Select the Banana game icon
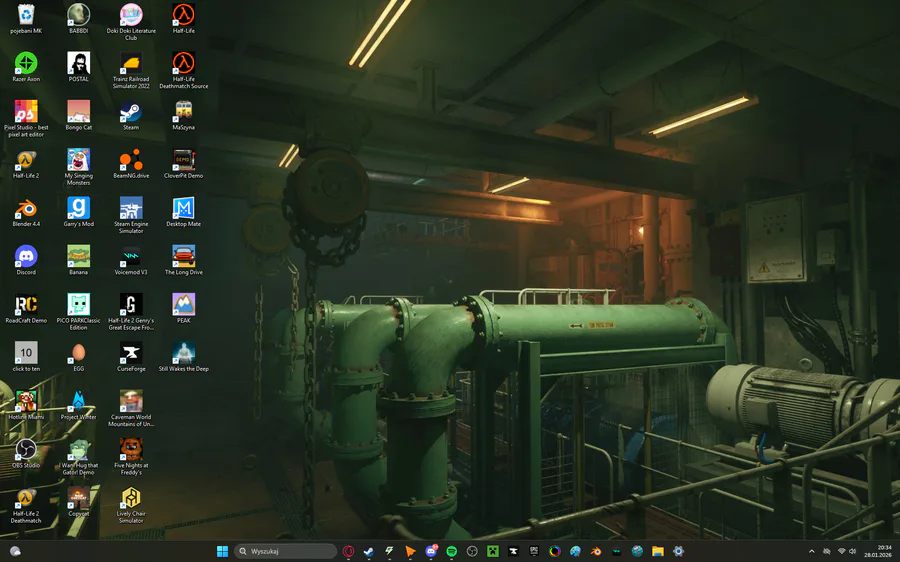This screenshot has height=562, width=900. click(x=79, y=260)
